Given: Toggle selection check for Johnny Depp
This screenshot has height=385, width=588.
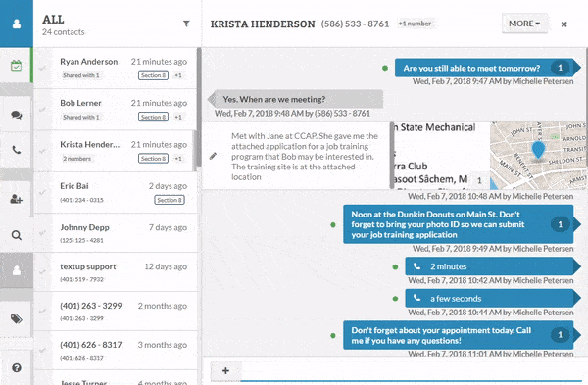Looking at the screenshot, I should click(43, 233).
